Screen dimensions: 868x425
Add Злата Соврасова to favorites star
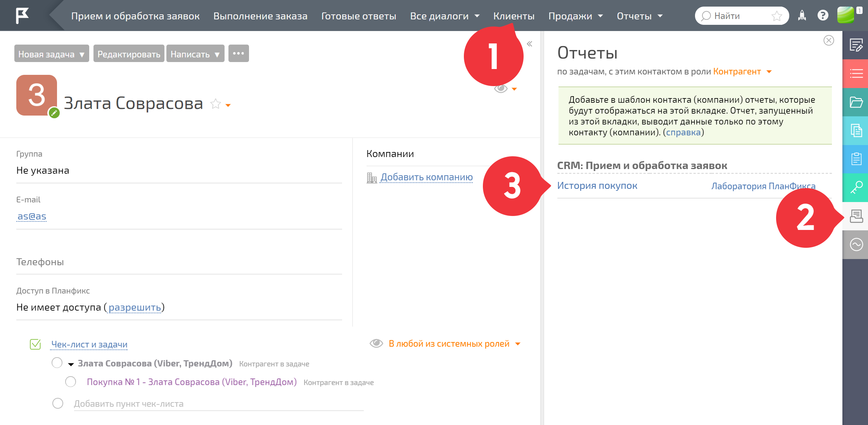[x=215, y=104]
